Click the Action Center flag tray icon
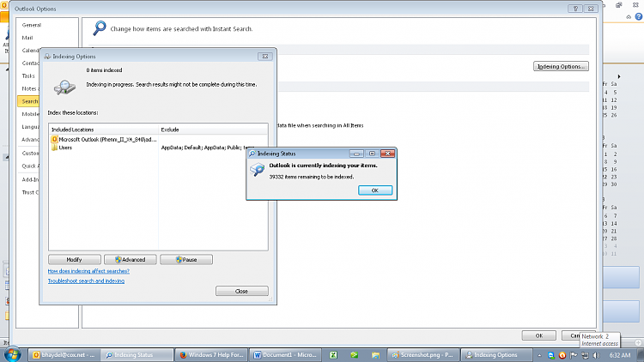644x362 pixels. [x=574, y=355]
